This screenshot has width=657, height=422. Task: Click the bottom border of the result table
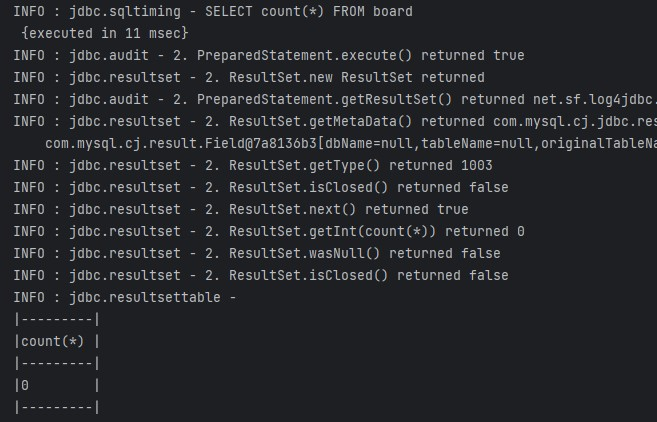tap(57, 407)
